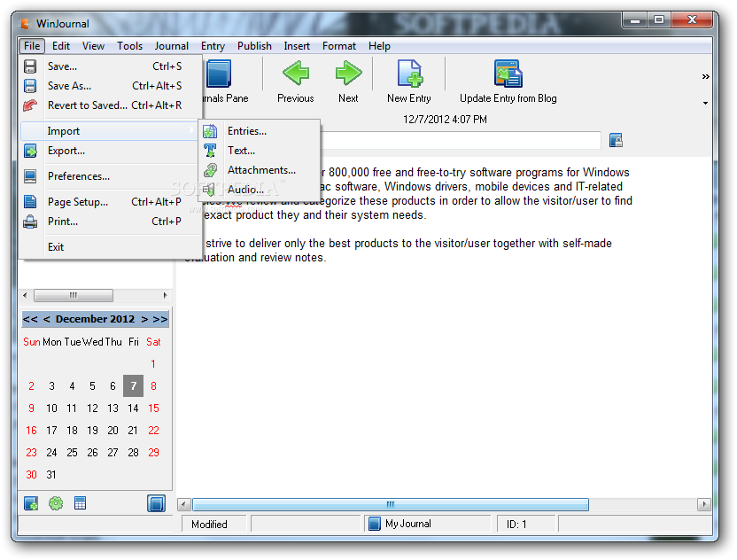The height and width of the screenshot is (560, 737).
Task: Click the Export menu icon
Action: tap(30, 151)
